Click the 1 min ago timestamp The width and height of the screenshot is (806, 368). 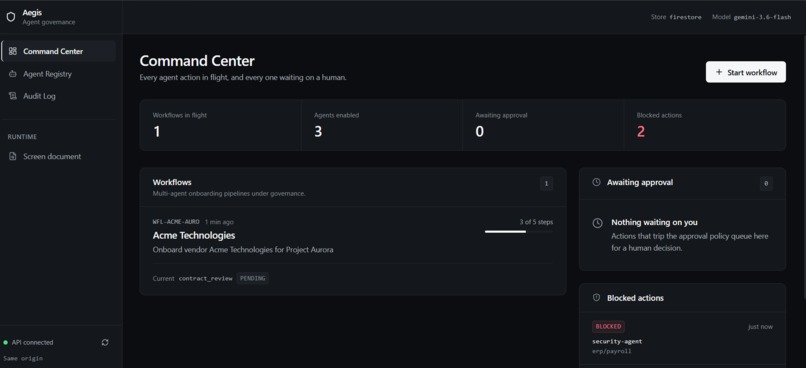(x=219, y=222)
